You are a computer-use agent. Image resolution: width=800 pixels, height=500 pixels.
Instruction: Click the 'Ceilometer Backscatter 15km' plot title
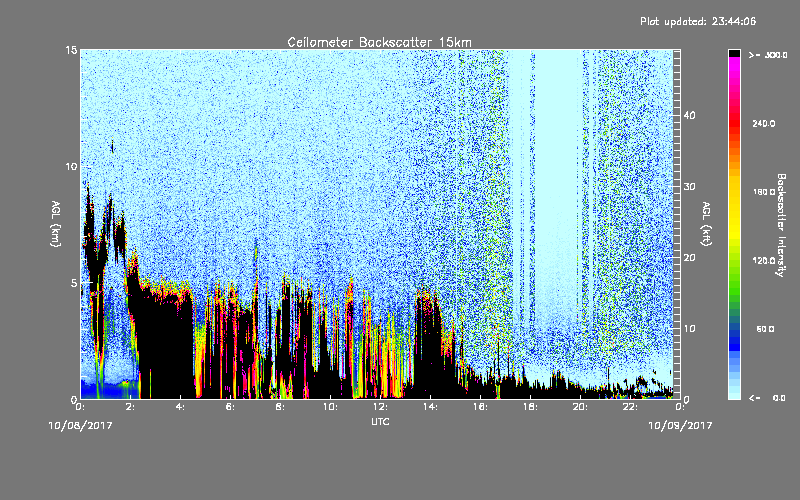click(x=379, y=42)
